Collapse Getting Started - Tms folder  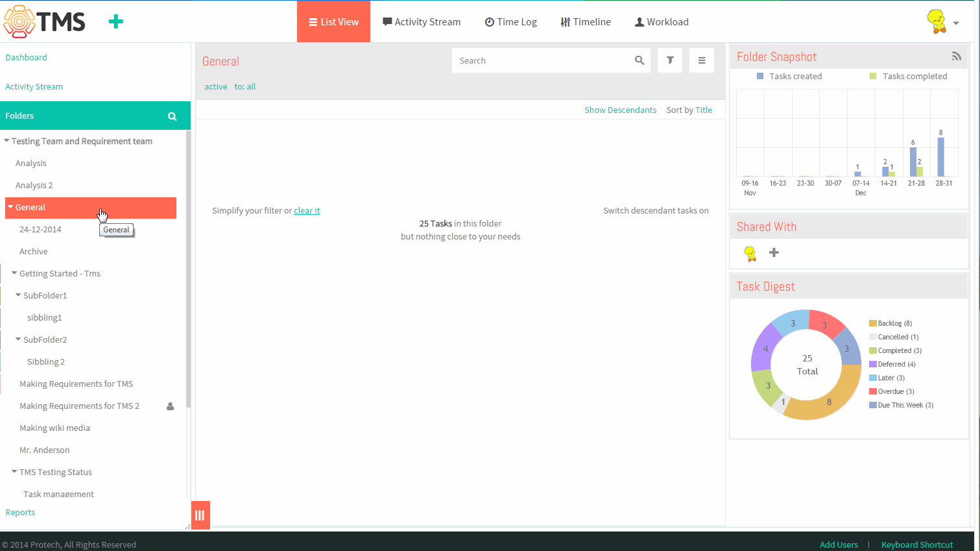14,273
